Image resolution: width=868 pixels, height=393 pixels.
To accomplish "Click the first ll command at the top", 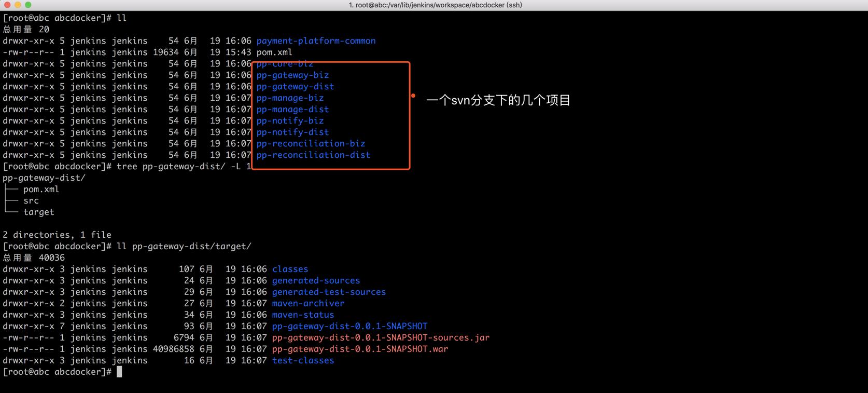I will pyautogui.click(x=122, y=18).
